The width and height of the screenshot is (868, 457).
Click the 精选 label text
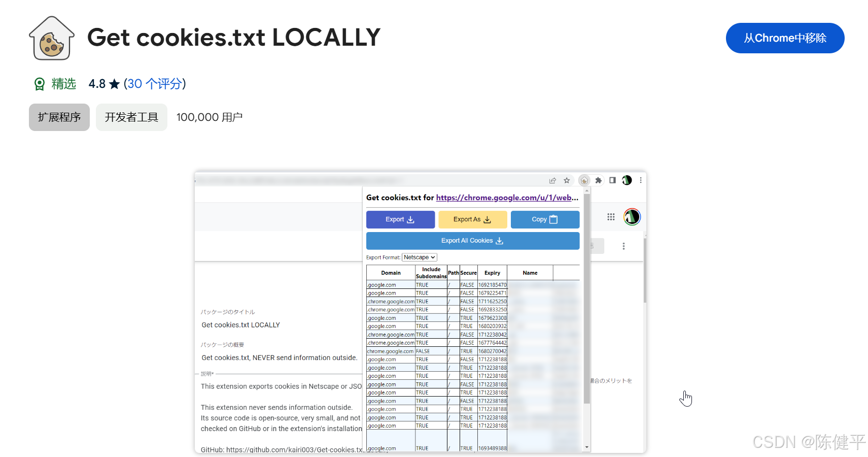coord(64,84)
